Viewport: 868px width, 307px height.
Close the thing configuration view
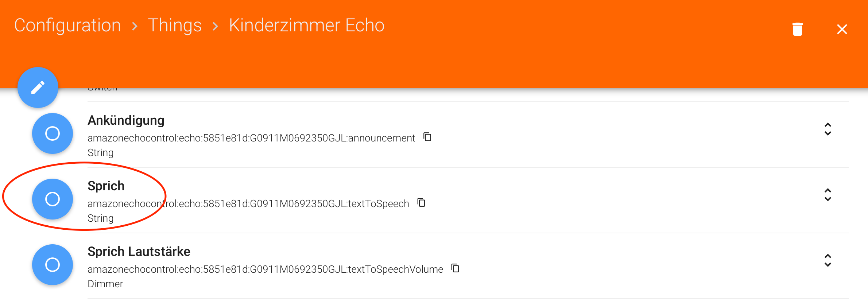[842, 29]
